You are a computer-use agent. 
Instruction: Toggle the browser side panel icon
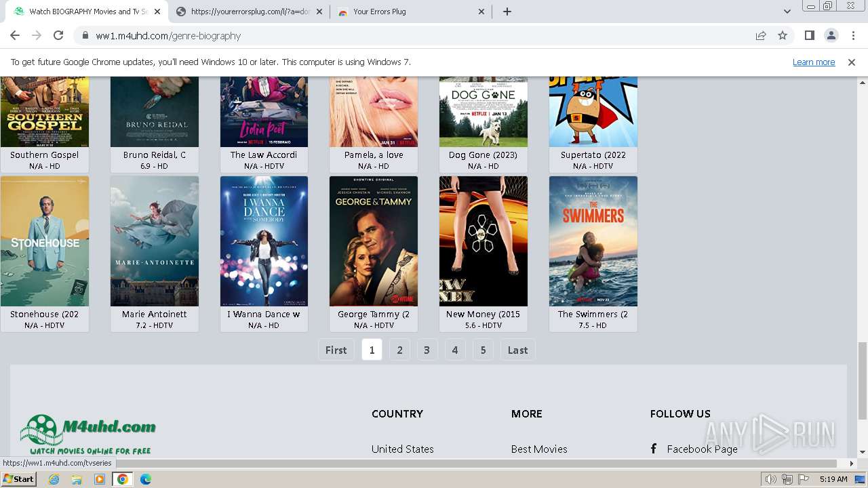click(x=809, y=36)
